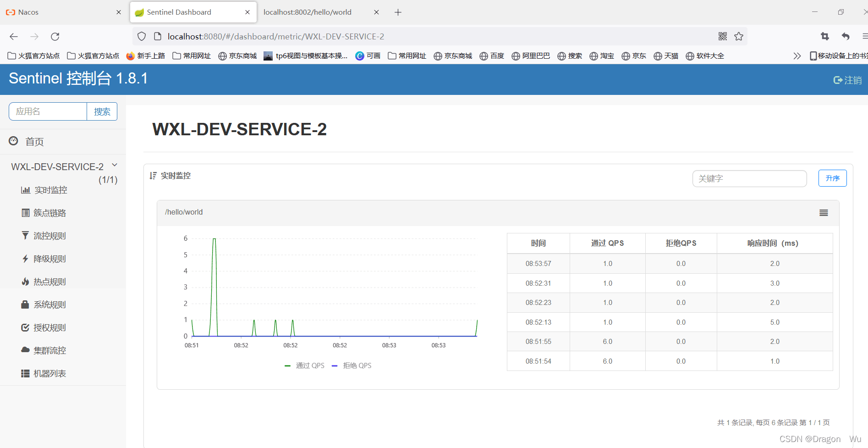This screenshot has width=868, height=448.
Task: Toggle 通过 QPS legend series
Action: (304, 365)
